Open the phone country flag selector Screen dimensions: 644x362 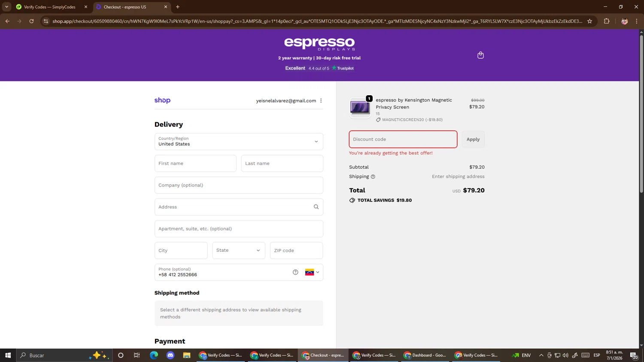click(312, 272)
